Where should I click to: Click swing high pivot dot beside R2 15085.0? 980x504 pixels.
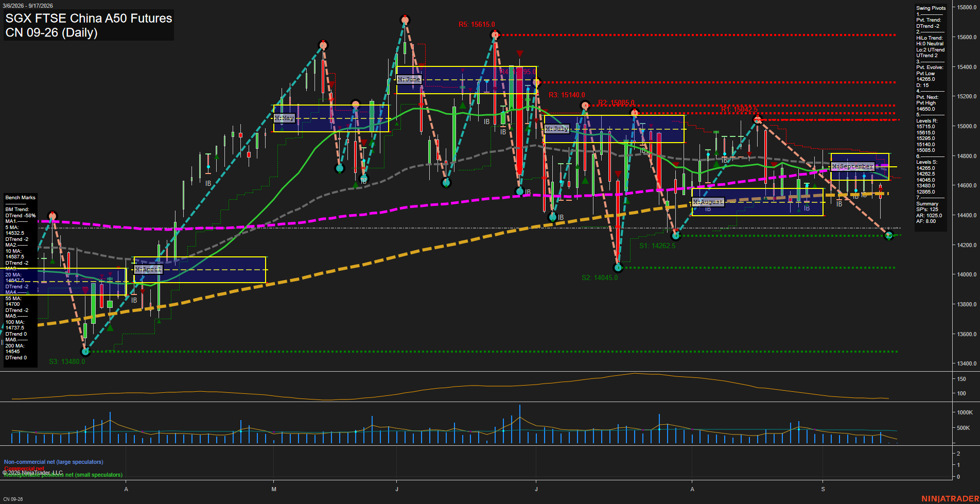(x=635, y=113)
